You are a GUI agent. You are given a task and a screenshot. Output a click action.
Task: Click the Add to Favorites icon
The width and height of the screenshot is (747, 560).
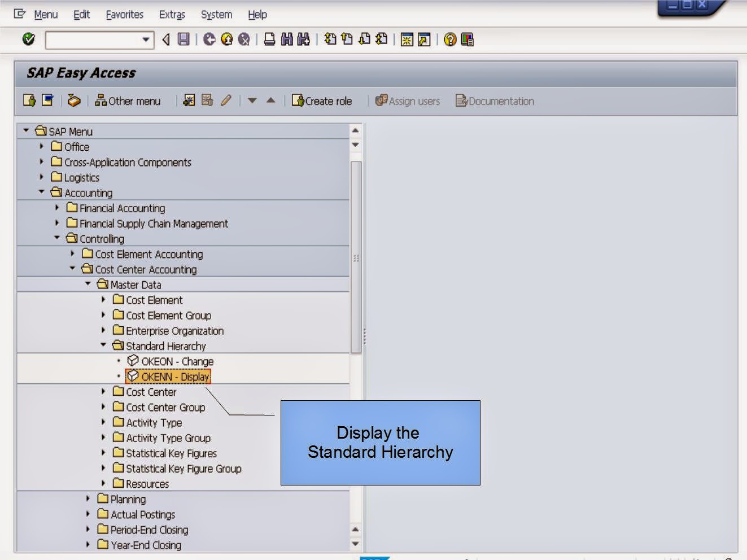click(x=189, y=100)
